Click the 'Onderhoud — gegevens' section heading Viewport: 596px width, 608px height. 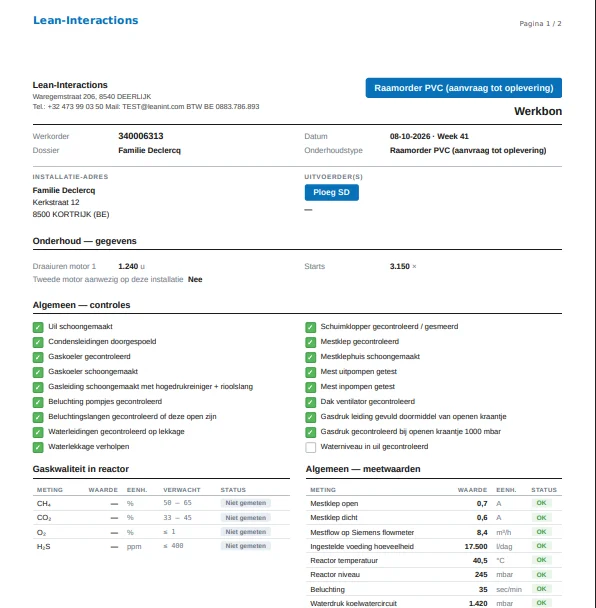[85, 241]
